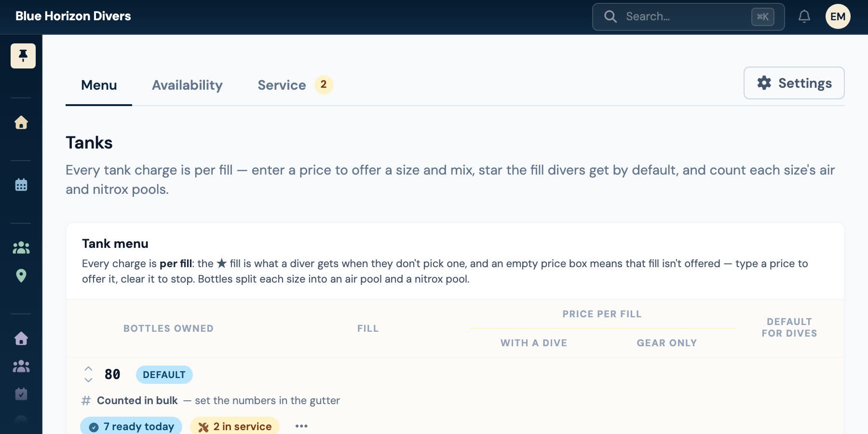Image resolution: width=868 pixels, height=434 pixels.
Task: Open the green location pin icon
Action: [x=21, y=275]
